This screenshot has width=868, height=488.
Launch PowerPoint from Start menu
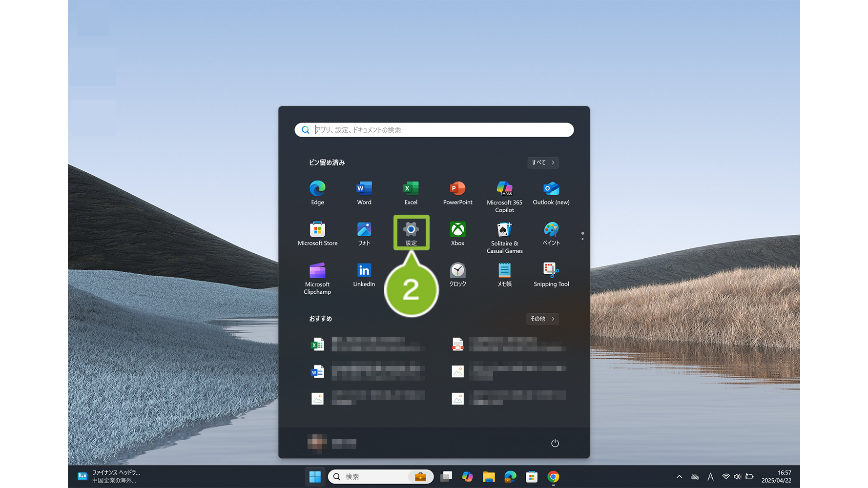pos(457,193)
